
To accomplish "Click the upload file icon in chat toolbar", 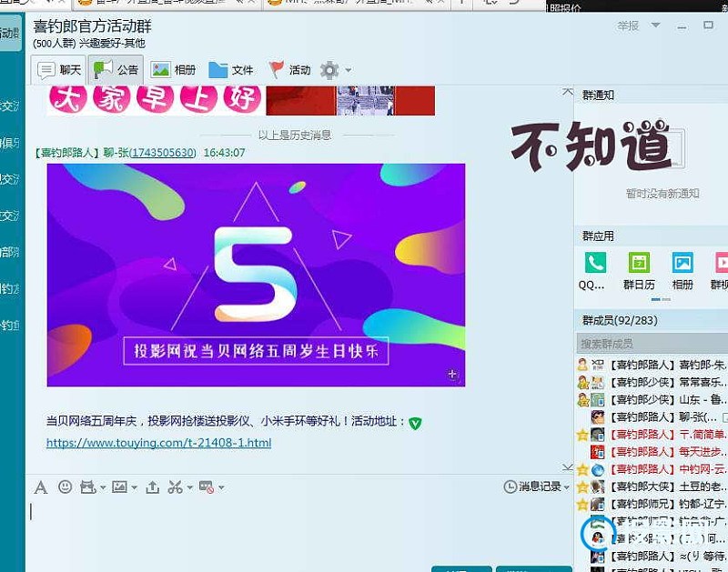I will tap(152, 487).
